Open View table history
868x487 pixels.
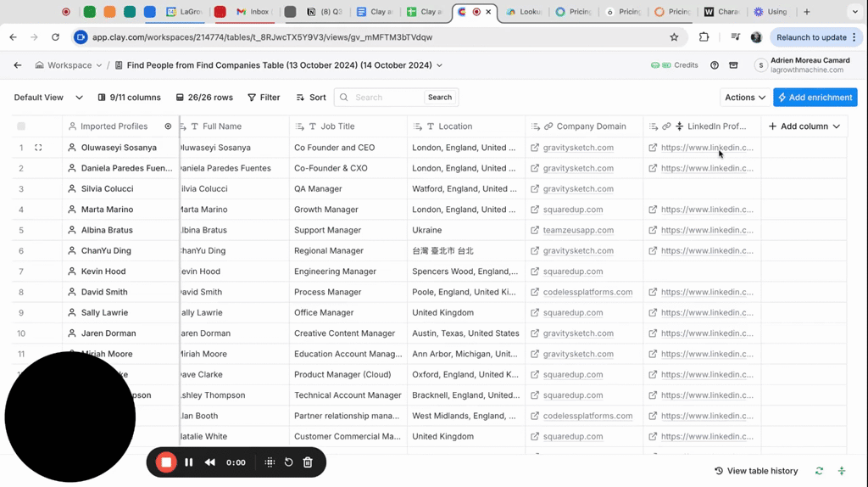coord(756,471)
